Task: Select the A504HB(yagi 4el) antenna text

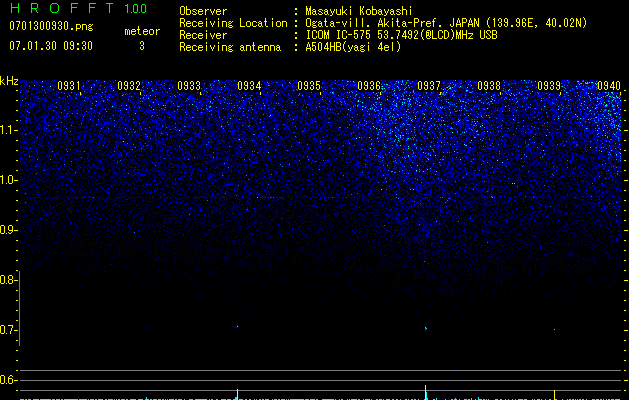Action: [x=353, y=47]
